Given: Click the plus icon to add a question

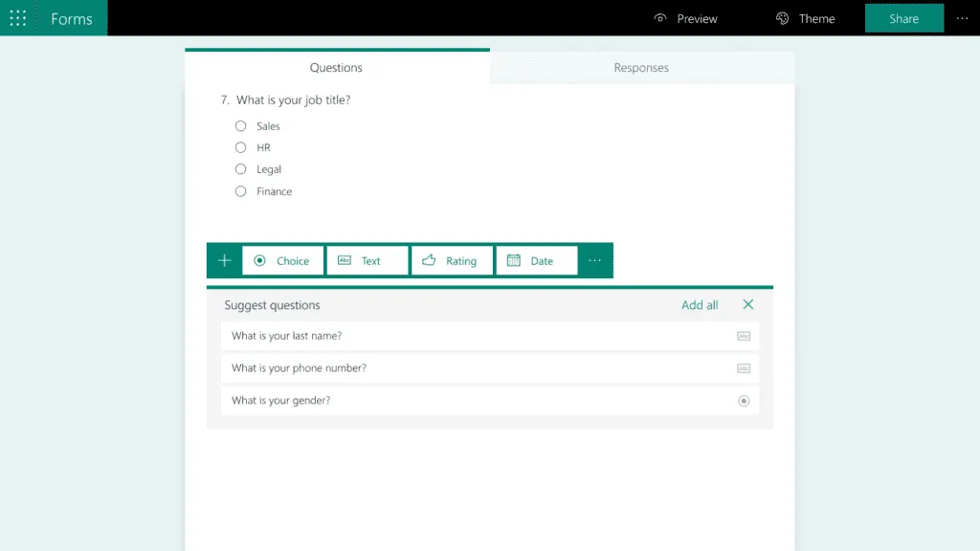Looking at the screenshot, I should click(x=223, y=260).
